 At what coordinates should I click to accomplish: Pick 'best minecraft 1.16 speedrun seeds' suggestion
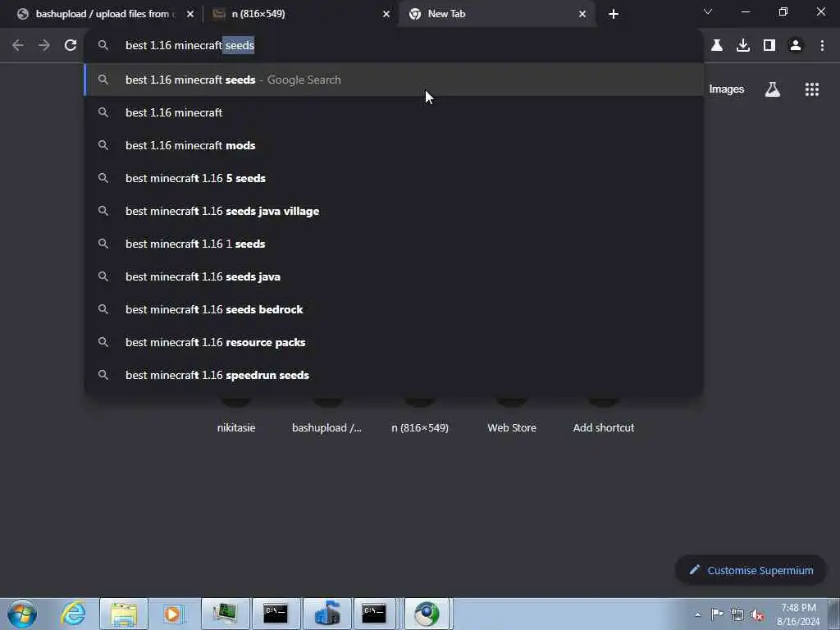pyautogui.click(x=394, y=375)
